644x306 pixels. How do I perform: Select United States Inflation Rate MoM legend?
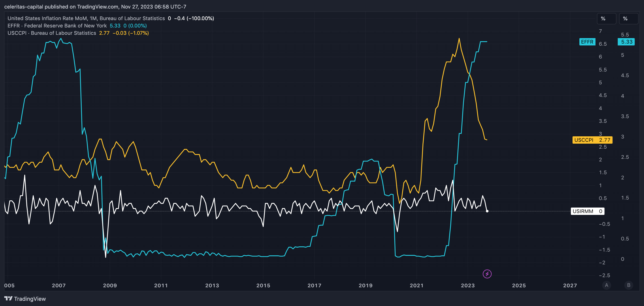[86, 18]
